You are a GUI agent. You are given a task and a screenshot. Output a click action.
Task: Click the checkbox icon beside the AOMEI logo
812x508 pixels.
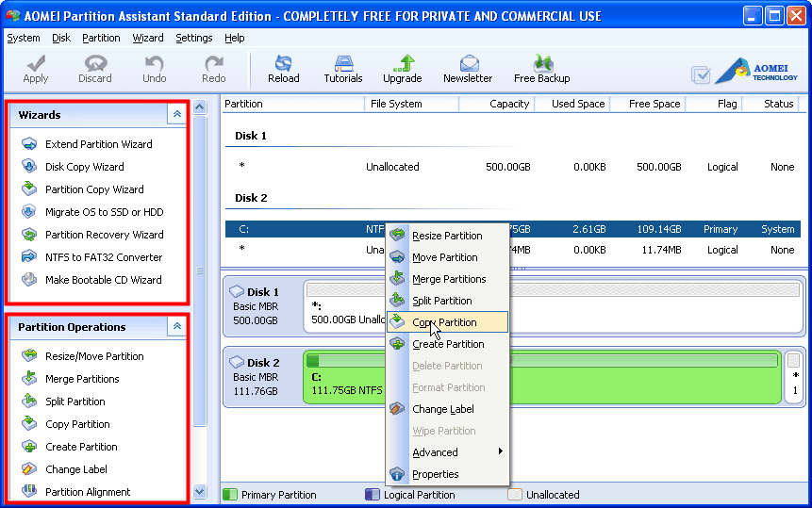pyautogui.click(x=701, y=75)
